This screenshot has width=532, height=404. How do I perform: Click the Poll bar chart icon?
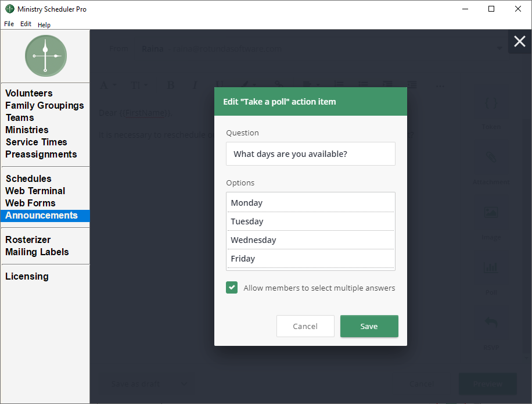coord(491,267)
